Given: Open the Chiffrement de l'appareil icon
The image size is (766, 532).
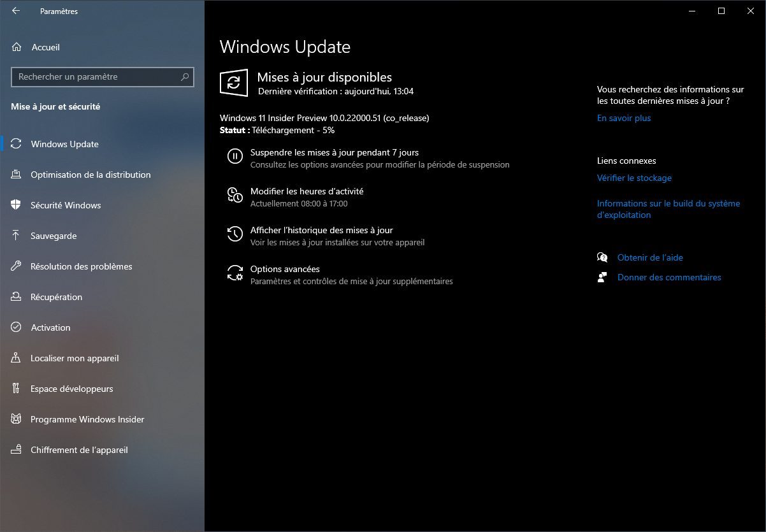Looking at the screenshot, I should [x=17, y=450].
